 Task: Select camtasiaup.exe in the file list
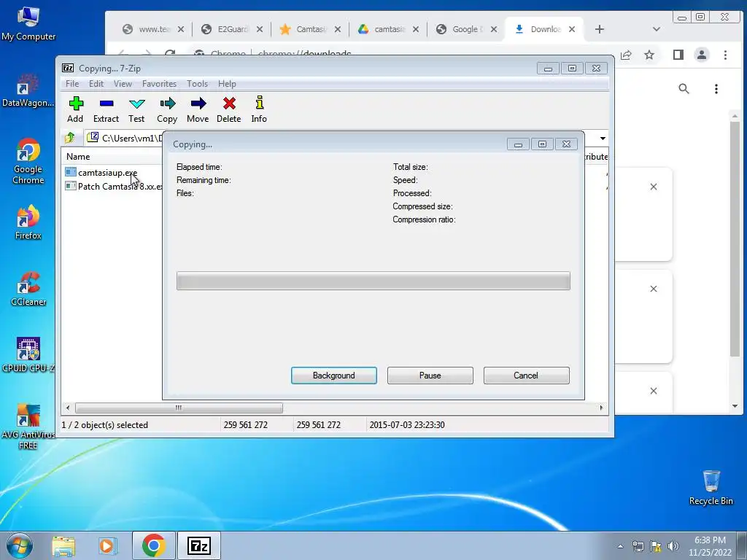(107, 172)
